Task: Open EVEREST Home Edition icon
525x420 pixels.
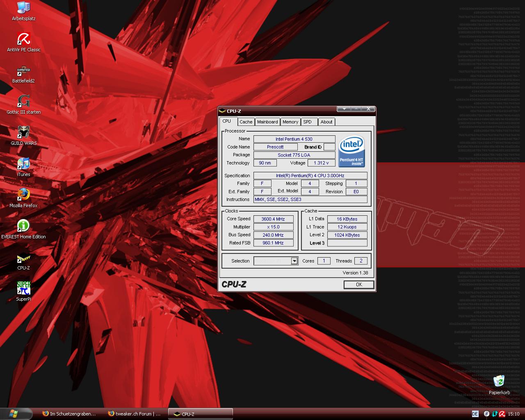Action: [23, 226]
